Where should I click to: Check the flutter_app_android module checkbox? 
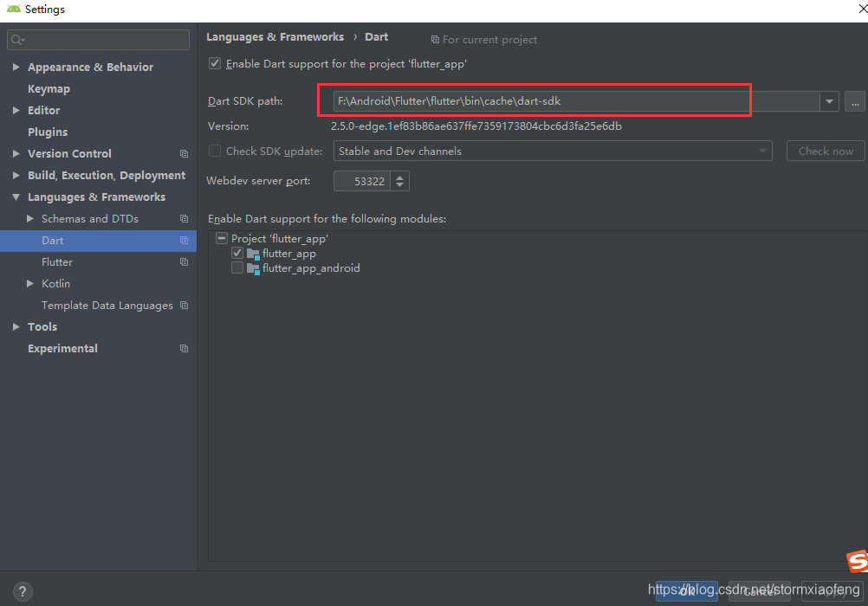pyautogui.click(x=237, y=268)
